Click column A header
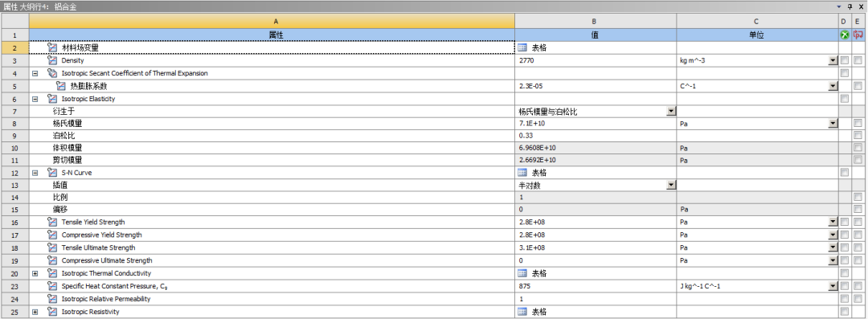Image resolution: width=868 pixels, height=319 pixels. (x=272, y=21)
